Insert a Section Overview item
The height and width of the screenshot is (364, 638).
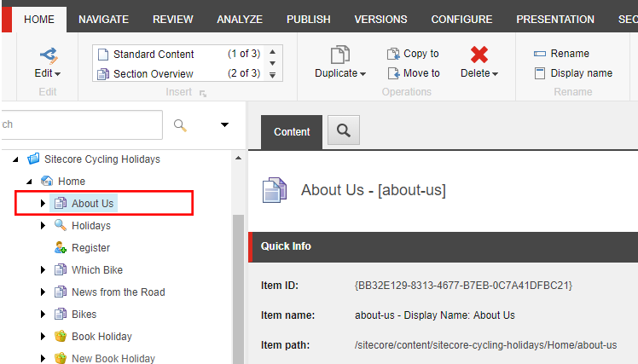point(154,73)
